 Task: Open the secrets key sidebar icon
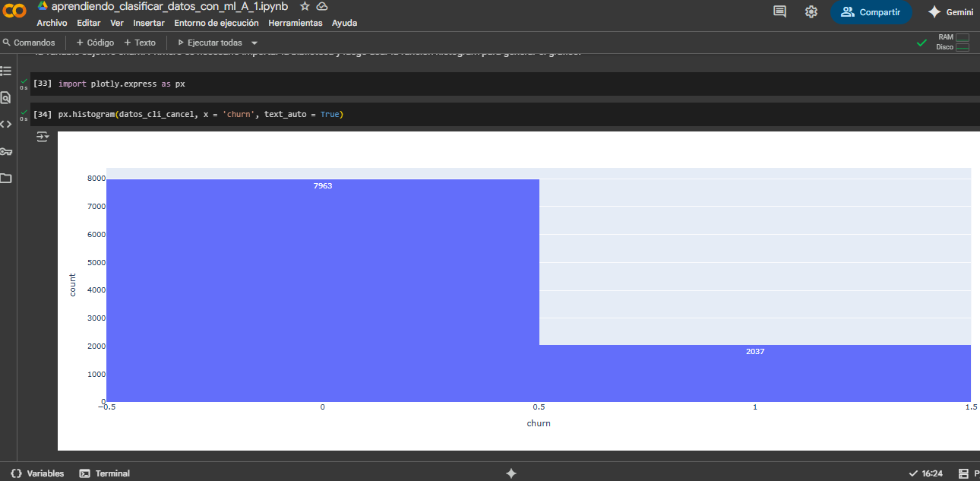point(6,151)
